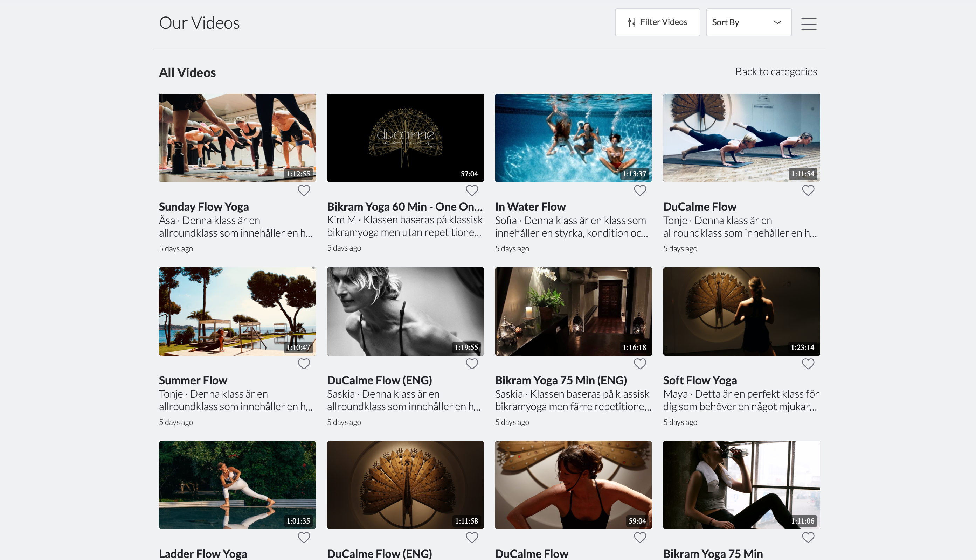Image resolution: width=976 pixels, height=560 pixels.
Task: Select the Bikram Yoga 75 Min title
Action: click(712, 553)
